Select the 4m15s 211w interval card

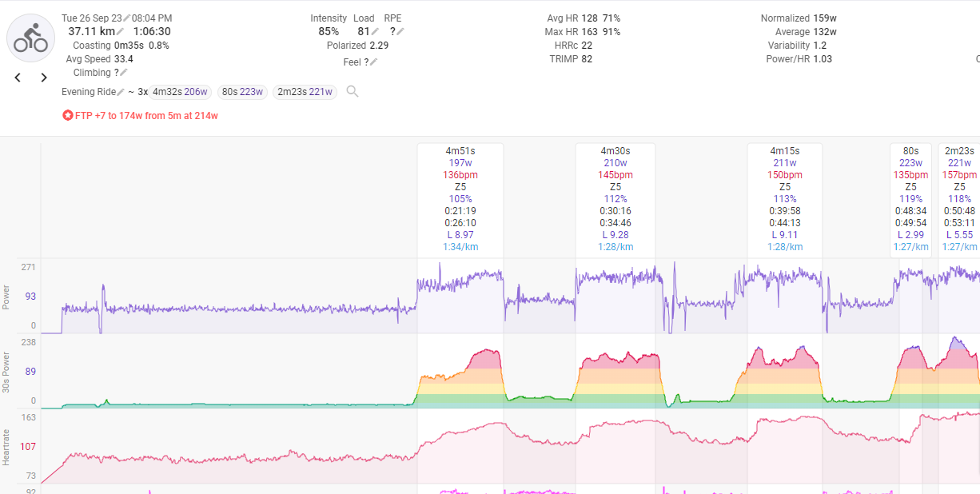[785, 199]
